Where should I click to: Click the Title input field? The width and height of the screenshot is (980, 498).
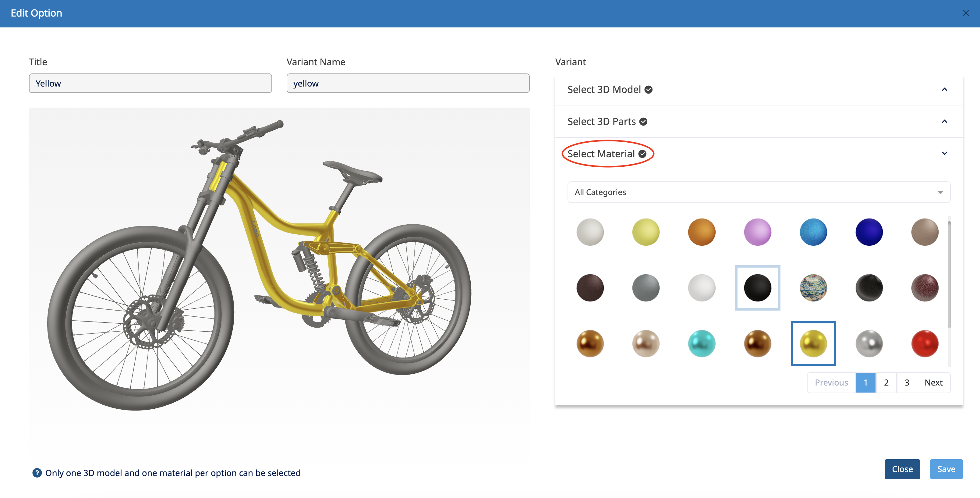click(150, 84)
